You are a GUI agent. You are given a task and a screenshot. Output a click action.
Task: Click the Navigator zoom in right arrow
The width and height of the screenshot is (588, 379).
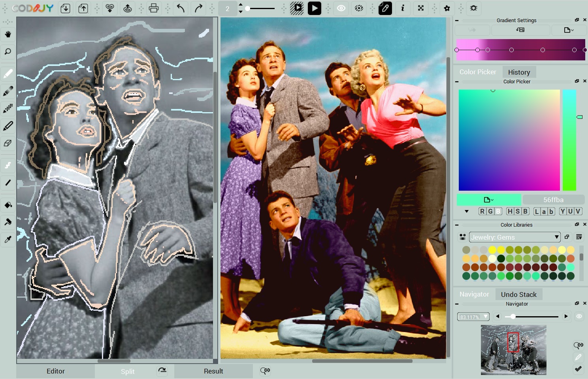click(566, 316)
